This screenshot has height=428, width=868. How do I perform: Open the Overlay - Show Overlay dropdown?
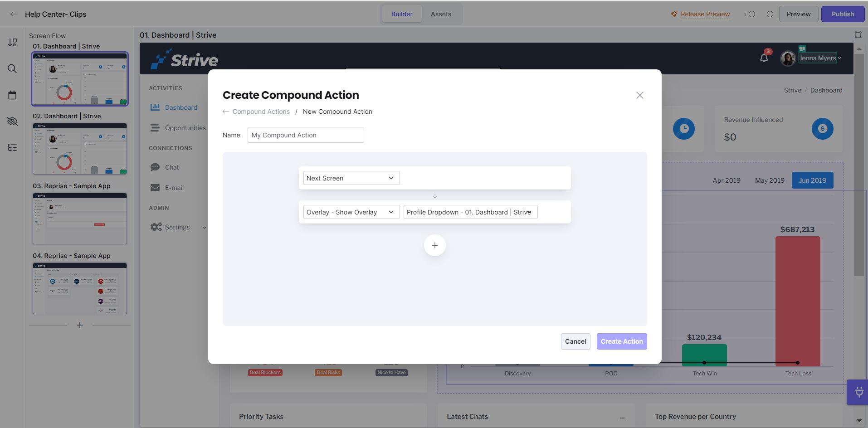[x=351, y=212]
